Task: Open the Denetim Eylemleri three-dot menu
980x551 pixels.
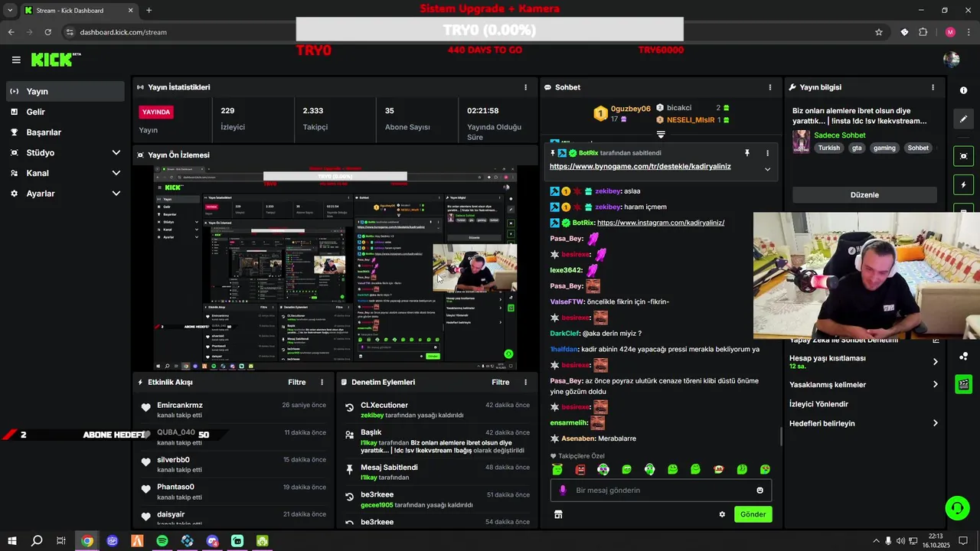Action: point(525,382)
